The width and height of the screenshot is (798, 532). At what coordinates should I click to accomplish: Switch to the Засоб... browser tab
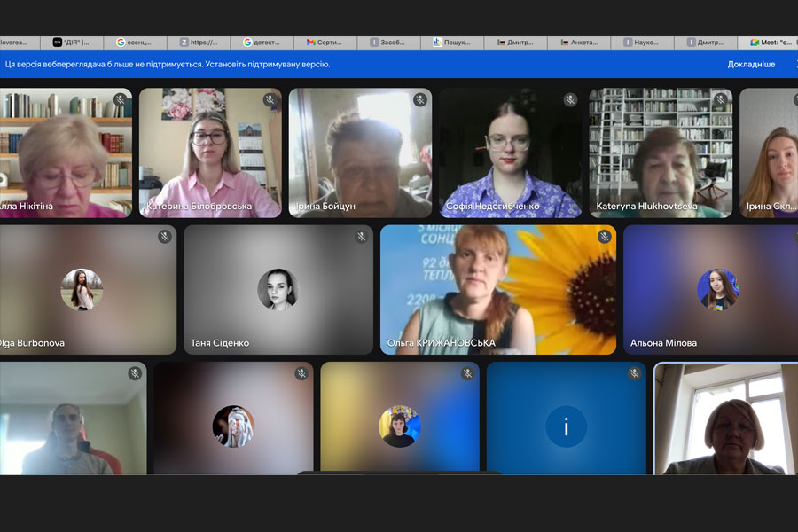pos(389,43)
